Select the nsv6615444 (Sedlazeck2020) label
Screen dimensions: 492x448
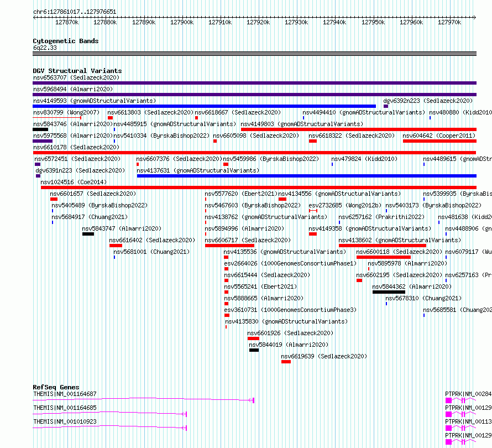[268, 275]
